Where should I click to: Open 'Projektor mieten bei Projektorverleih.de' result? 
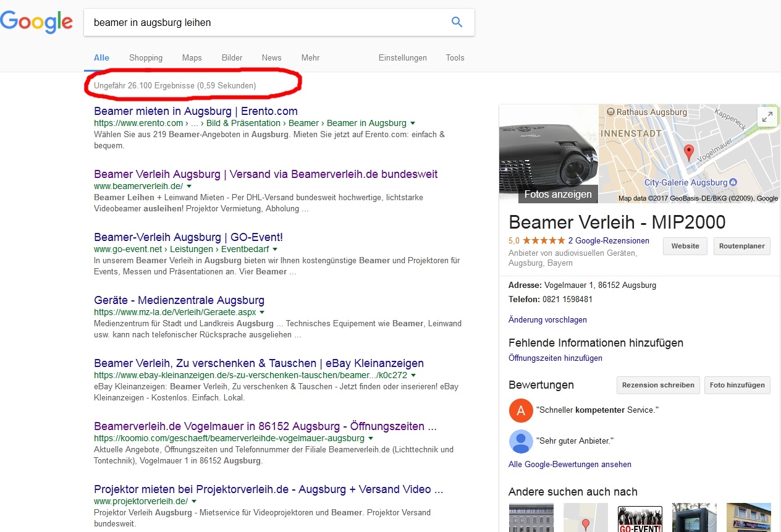click(x=269, y=489)
